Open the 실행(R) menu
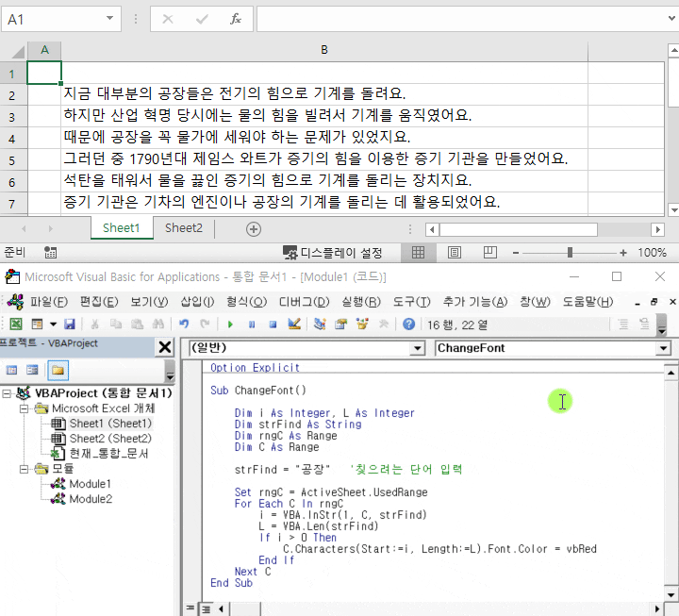Viewport: 679px width, 616px height. 361,302
